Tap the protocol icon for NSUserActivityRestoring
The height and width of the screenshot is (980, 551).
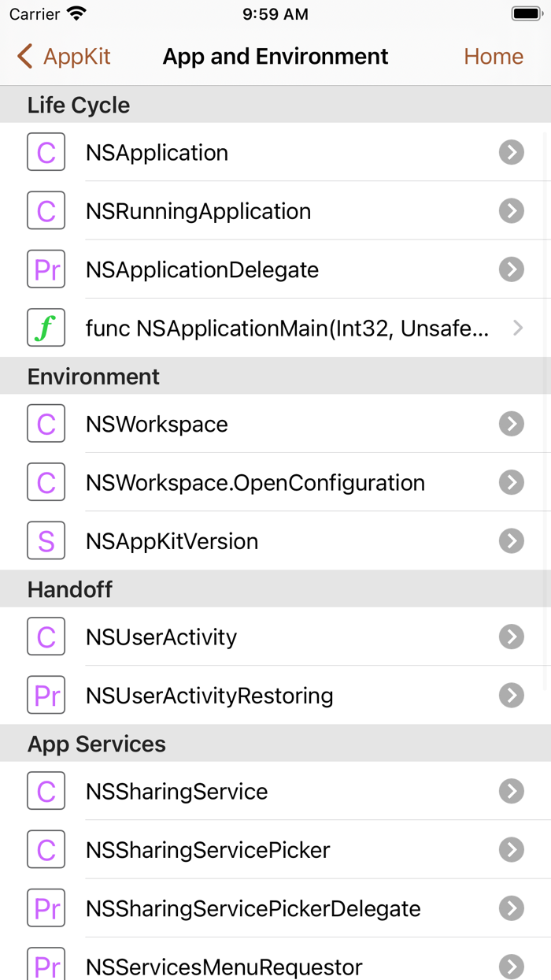point(46,696)
